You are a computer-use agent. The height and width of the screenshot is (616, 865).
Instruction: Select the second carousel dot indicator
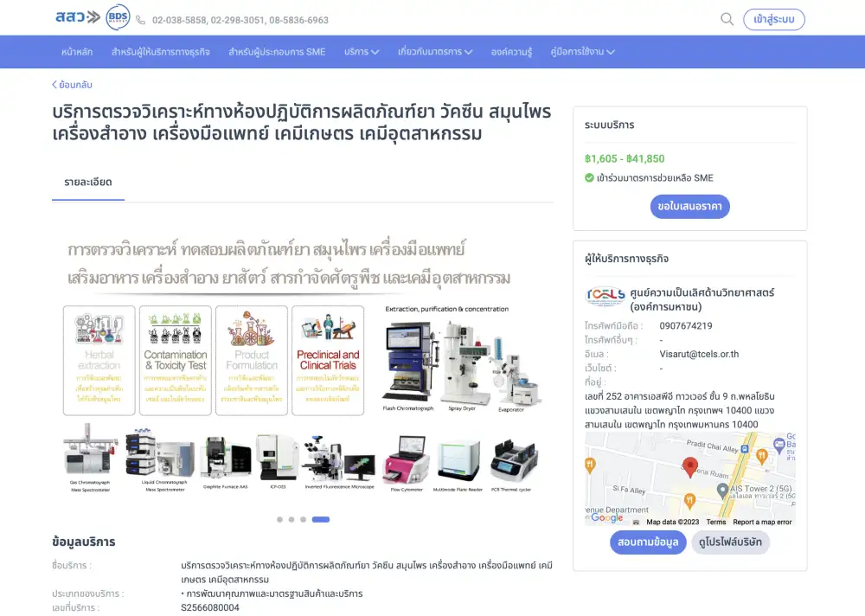coord(292,519)
